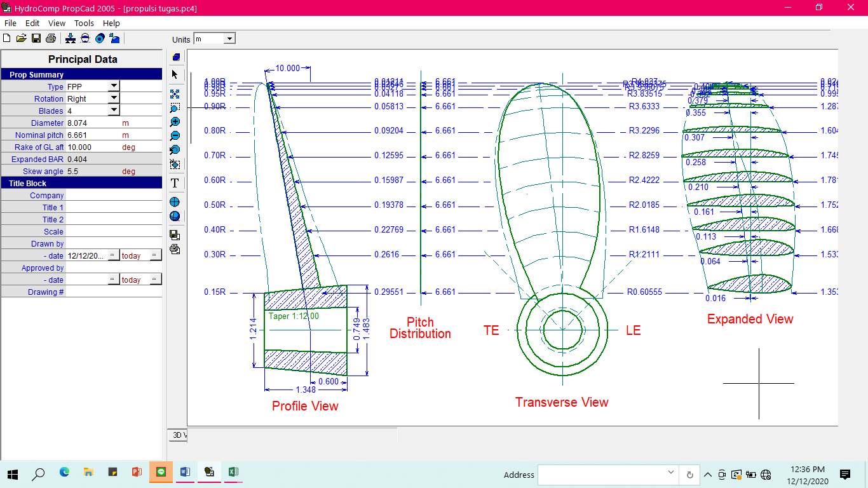Click the blue blade export toolbar icon

click(x=114, y=38)
